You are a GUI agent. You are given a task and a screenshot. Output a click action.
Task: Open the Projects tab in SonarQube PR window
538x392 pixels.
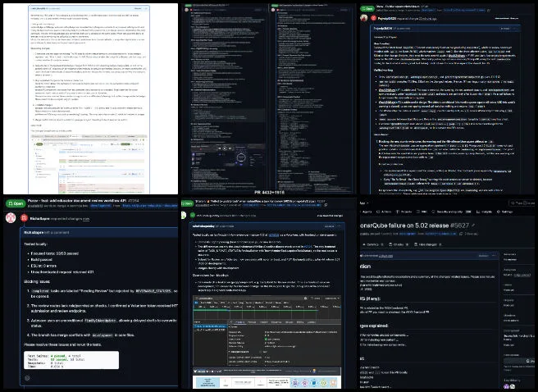click(403, 212)
